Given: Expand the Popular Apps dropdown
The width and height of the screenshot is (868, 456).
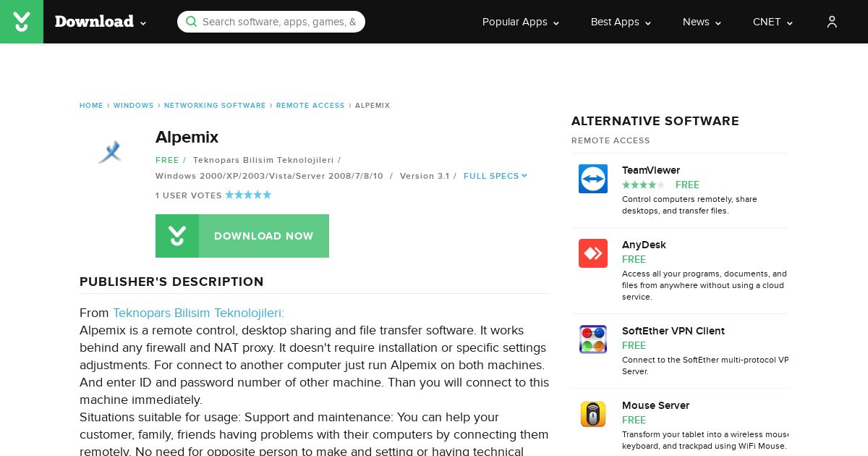Looking at the screenshot, I should (521, 22).
